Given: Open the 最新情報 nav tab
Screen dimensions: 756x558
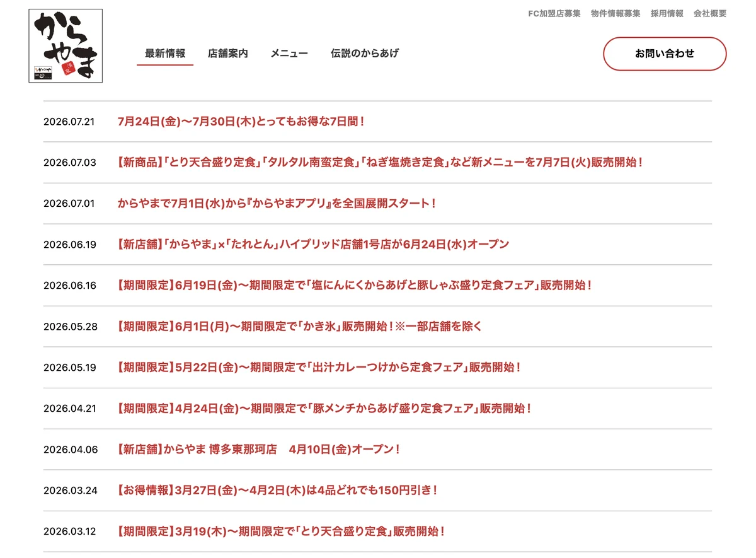Looking at the screenshot, I should pyautogui.click(x=165, y=54).
